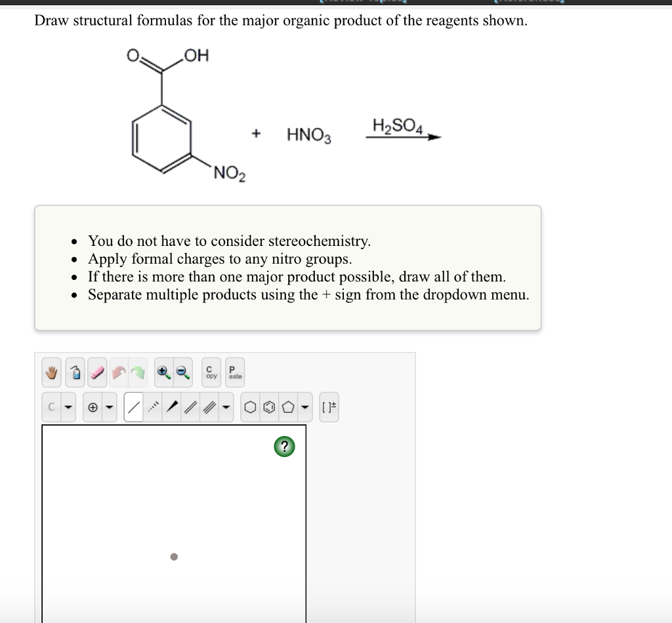Zoom in on the drawing canvas
Viewport: 672px width, 623px height.
[x=163, y=372]
